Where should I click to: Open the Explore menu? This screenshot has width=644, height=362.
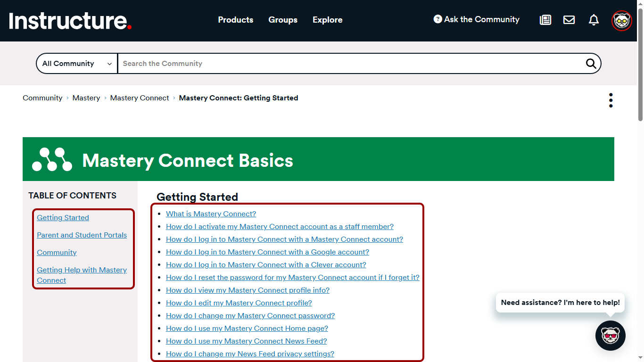click(x=327, y=20)
